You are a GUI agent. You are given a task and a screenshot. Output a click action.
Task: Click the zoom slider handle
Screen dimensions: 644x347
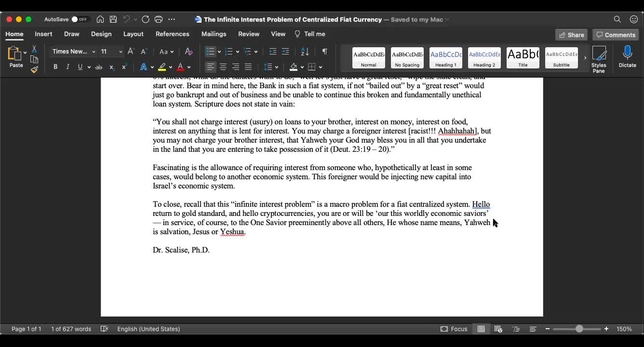[579, 329]
